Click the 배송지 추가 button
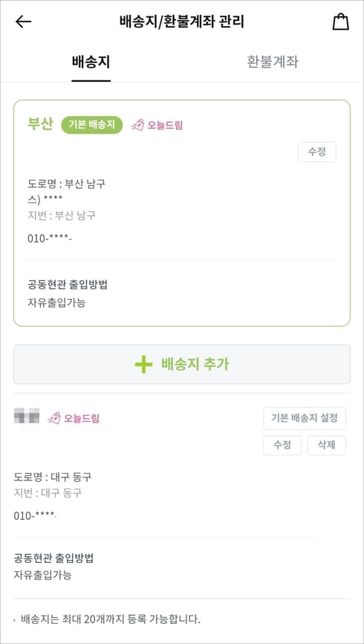 click(x=182, y=364)
